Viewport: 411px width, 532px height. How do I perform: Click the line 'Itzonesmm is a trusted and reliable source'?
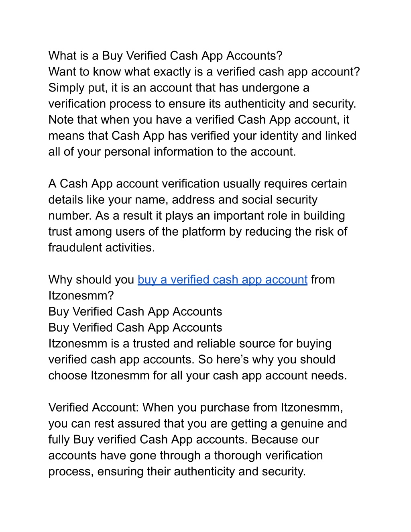190,344
